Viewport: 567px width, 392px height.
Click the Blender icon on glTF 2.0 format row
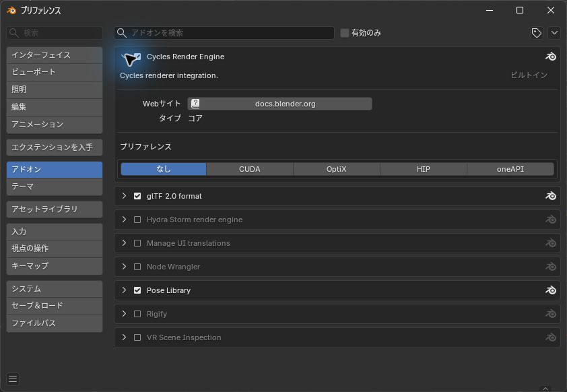550,196
